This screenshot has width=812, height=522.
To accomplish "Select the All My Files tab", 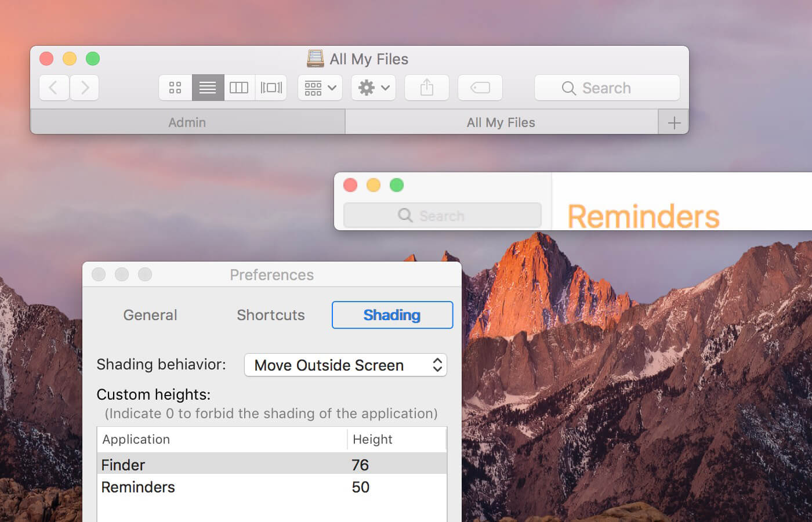I will click(501, 122).
